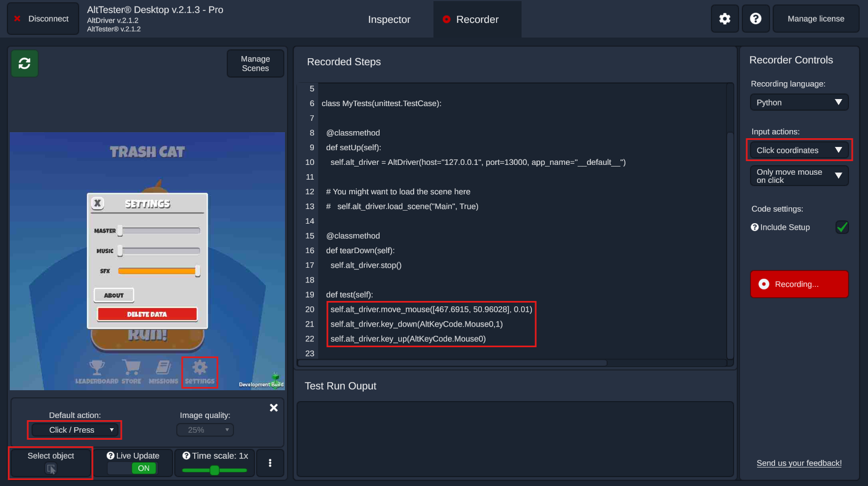Adjust the Time scale slider handle
This screenshot has width=868, height=486.
click(x=214, y=470)
